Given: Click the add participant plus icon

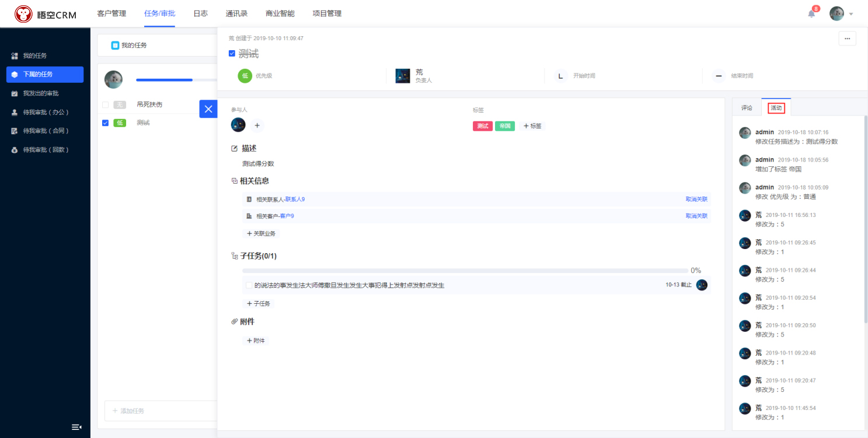Looking at the screenshot, I should pos(257,125).
